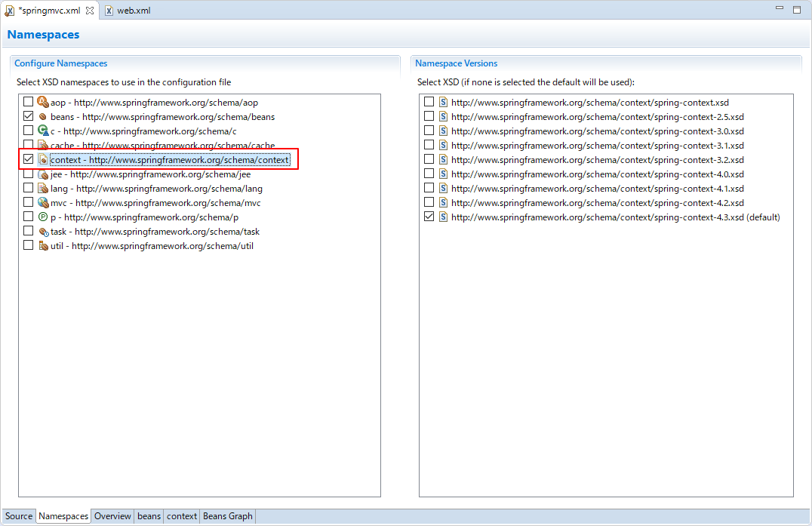This screenshot has height=526, width=812.
Task: Open the Source tab
Action: (19, 516)
